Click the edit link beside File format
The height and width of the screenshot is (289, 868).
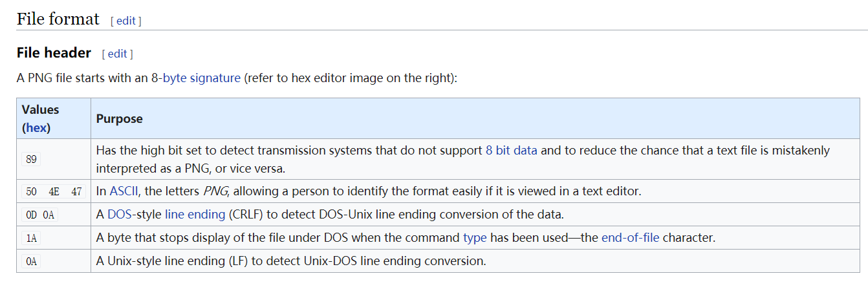(x=126, y=21)
